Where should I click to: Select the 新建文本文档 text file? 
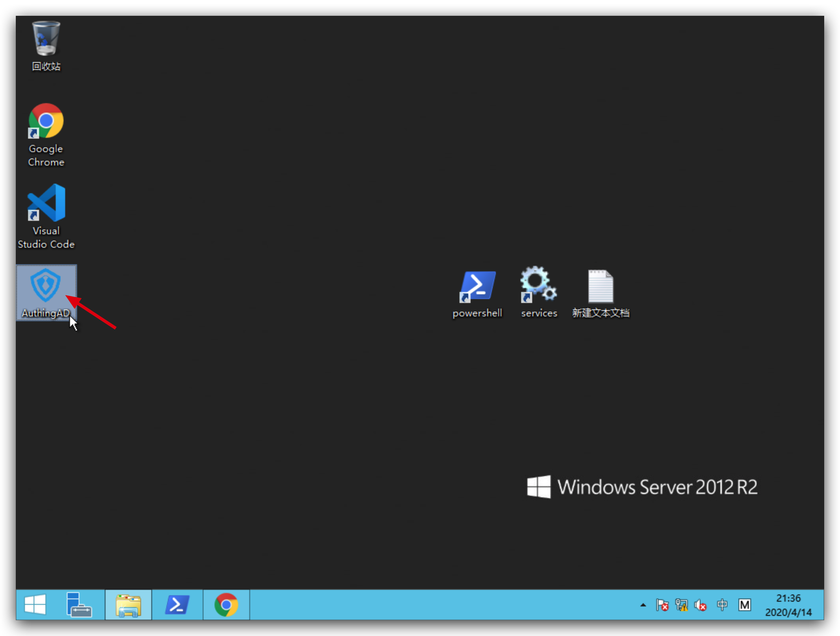pos(601,286)
